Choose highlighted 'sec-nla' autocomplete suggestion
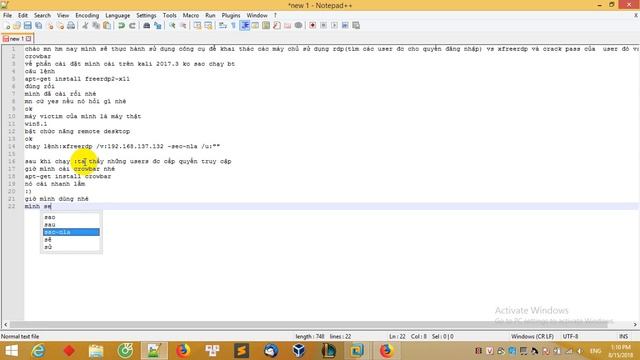Image resolution: width=640 pixels, height=360 pixels. pos(71,232)
